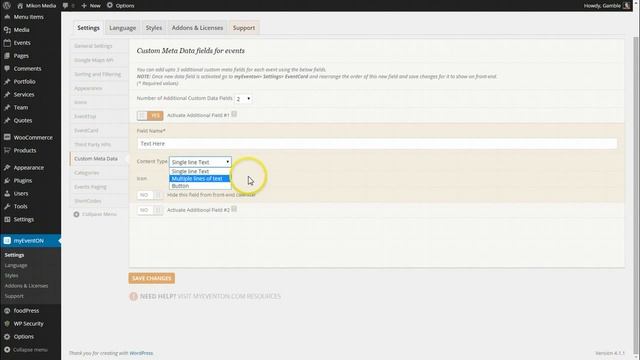This screenshot has height=360, width=640.
Task: Click the info icon beside Additional Field #1
Action: [x=234, y=114]
